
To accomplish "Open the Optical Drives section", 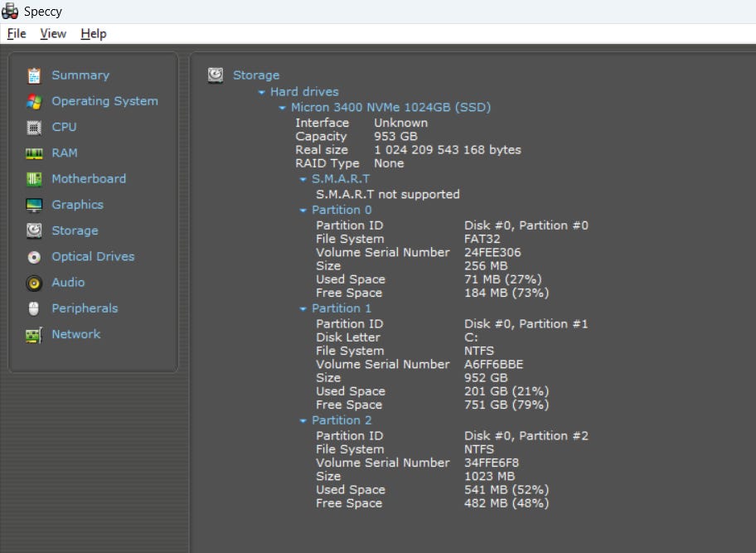I will [x=93, y=256].
